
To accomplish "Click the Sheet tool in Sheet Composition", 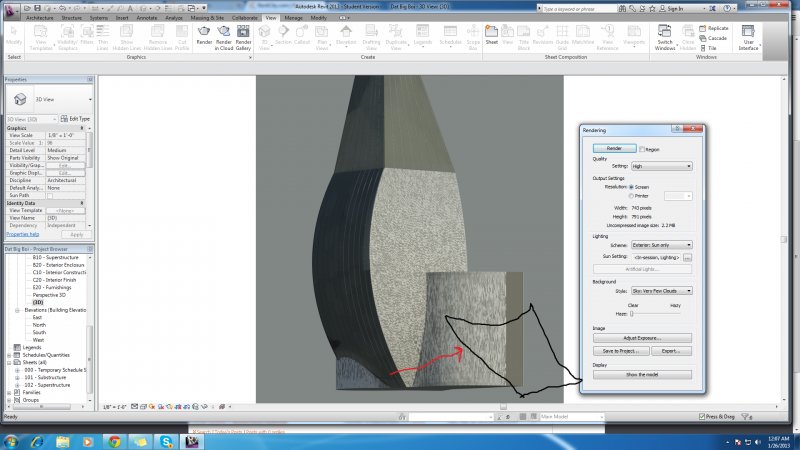I will (x=492, y=34).
